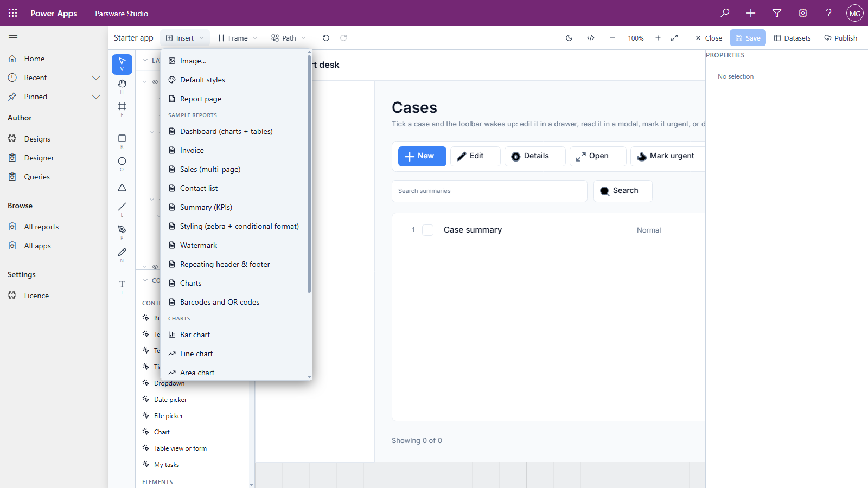Click the undo icon
Viewport: 868px width, 488px height.
coord(326,38)
